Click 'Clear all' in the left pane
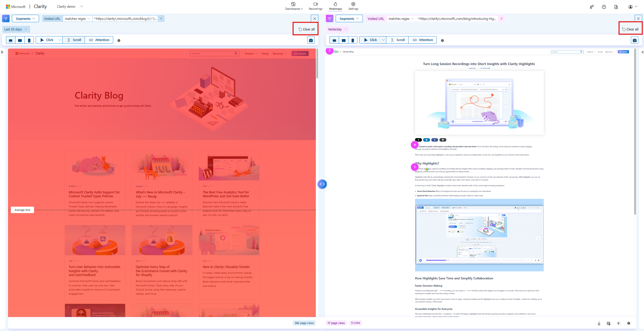This screenshot has height=331, width=644. pos(307,29)
